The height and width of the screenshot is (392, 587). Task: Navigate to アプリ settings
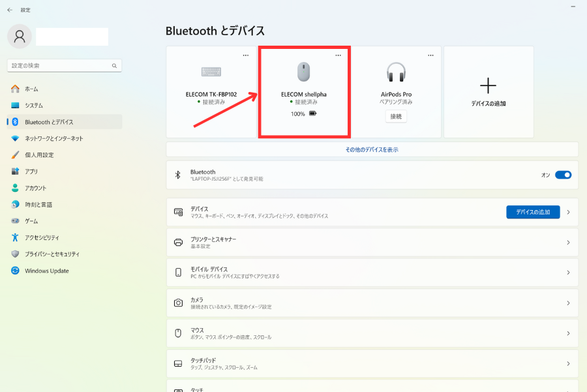click(65, 171)
